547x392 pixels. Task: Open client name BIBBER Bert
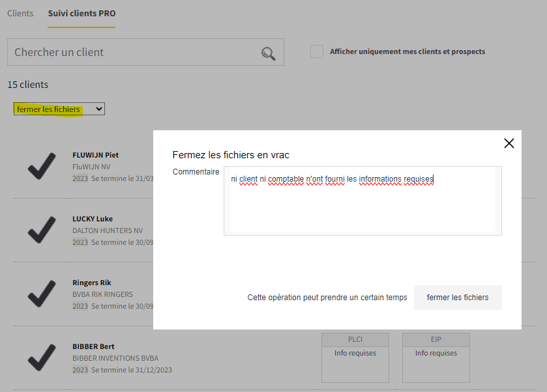[93, 346]
